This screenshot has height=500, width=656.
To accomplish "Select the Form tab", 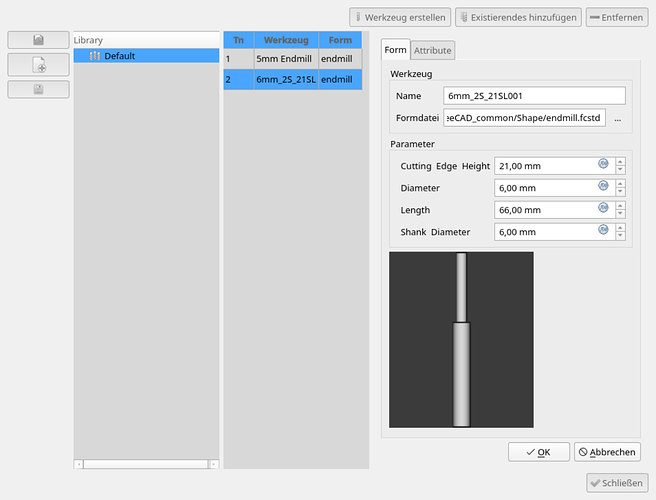I will pos(395,50).
